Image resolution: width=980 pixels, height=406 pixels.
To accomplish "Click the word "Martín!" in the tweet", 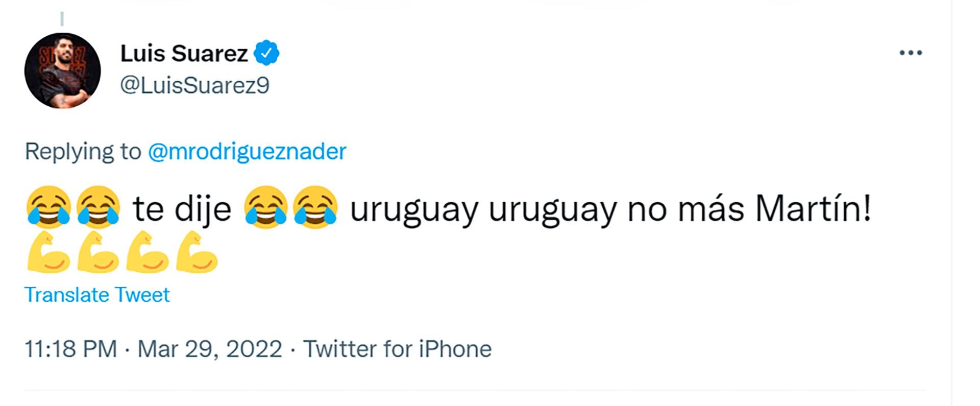I will point(813,209).
